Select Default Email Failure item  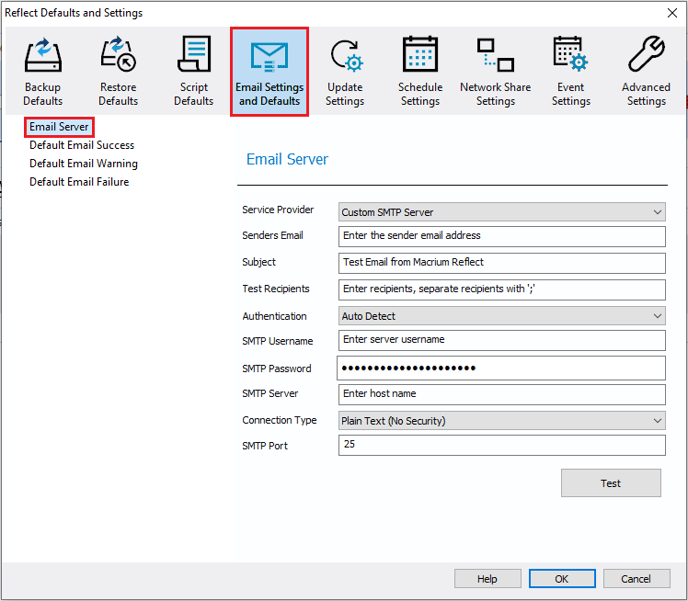[x=79, y=182]
